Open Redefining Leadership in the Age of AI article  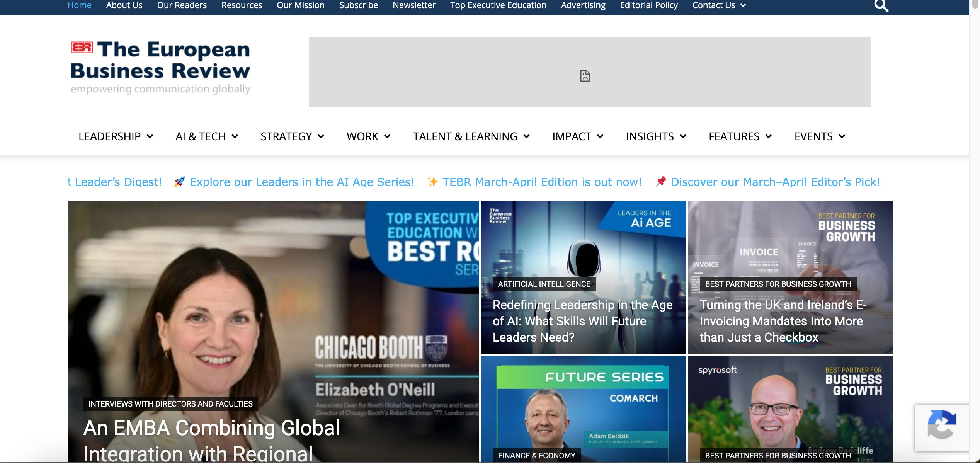click(582, 321)
